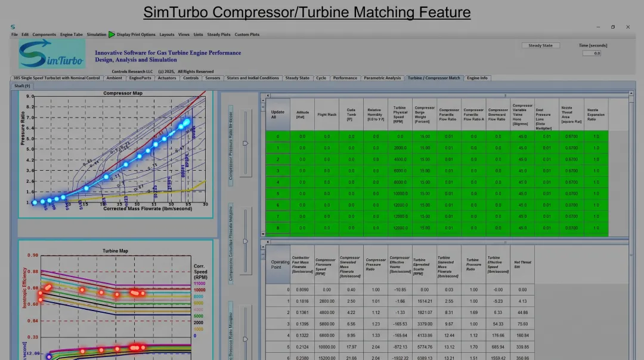Click the 0.8090 cell in lower table

click(x=302, y=290)
